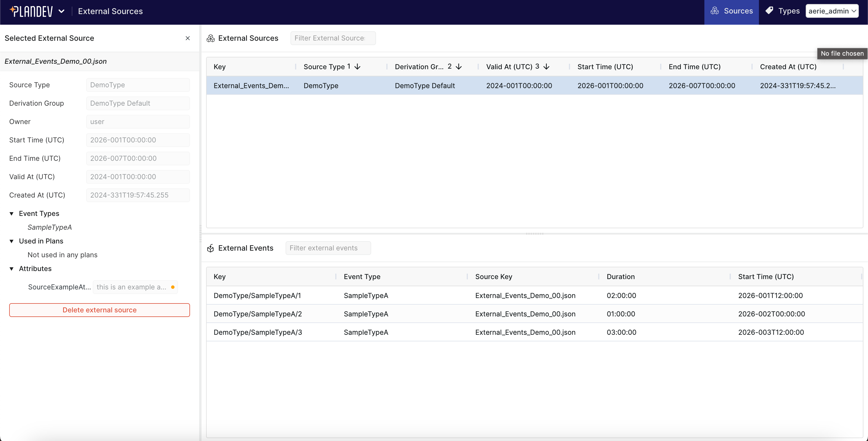The height and width of the screenshot is (441, 868).
Task: Collapse the Event Types section
Action: tap(12, 213)
